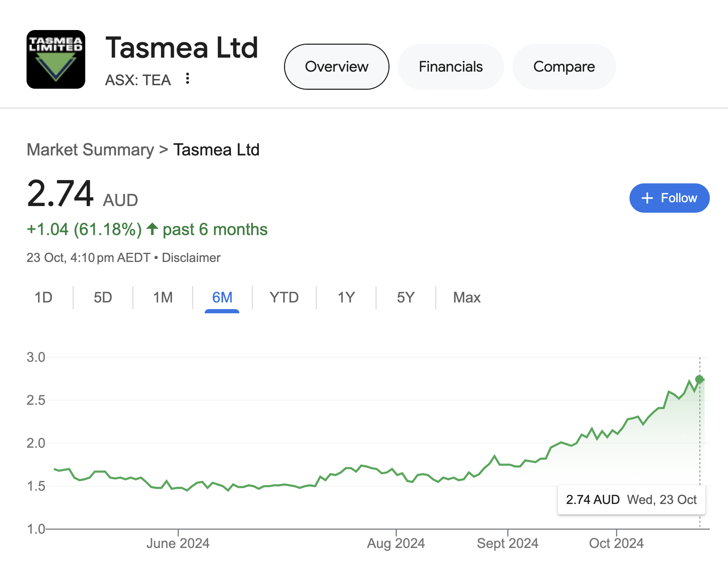Open the three-dot menu beside ASX: TEA

click(x=188, y=79)
